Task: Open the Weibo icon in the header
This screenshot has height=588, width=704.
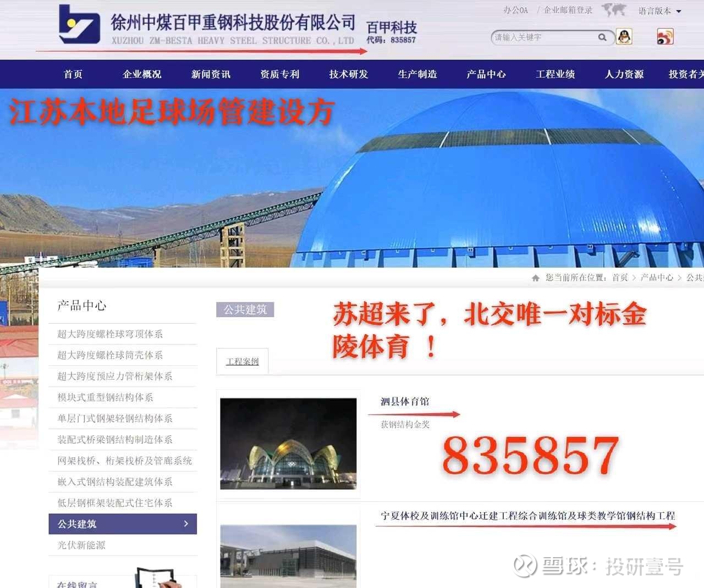Action: 665,37
